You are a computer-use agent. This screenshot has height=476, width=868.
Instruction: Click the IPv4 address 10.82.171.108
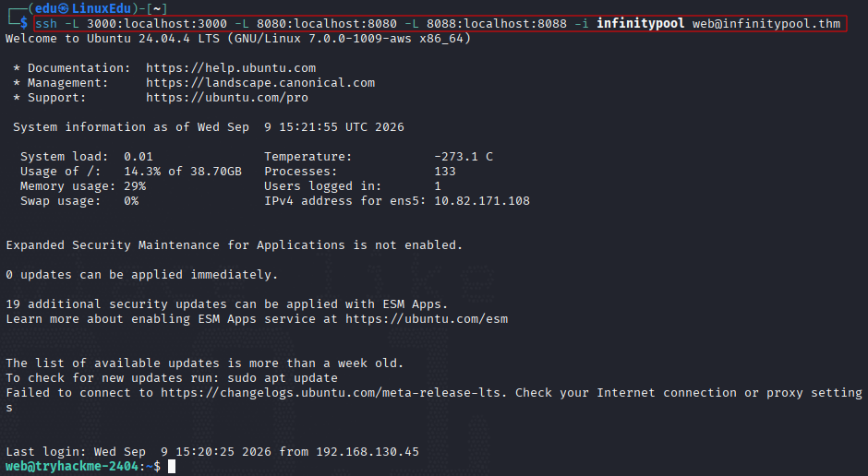482,201
